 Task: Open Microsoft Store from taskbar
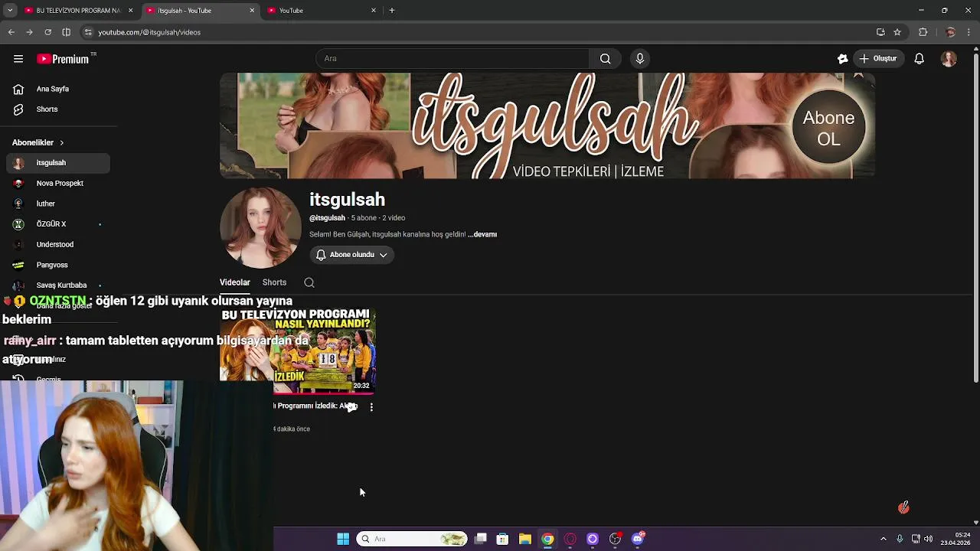point(502,539)
